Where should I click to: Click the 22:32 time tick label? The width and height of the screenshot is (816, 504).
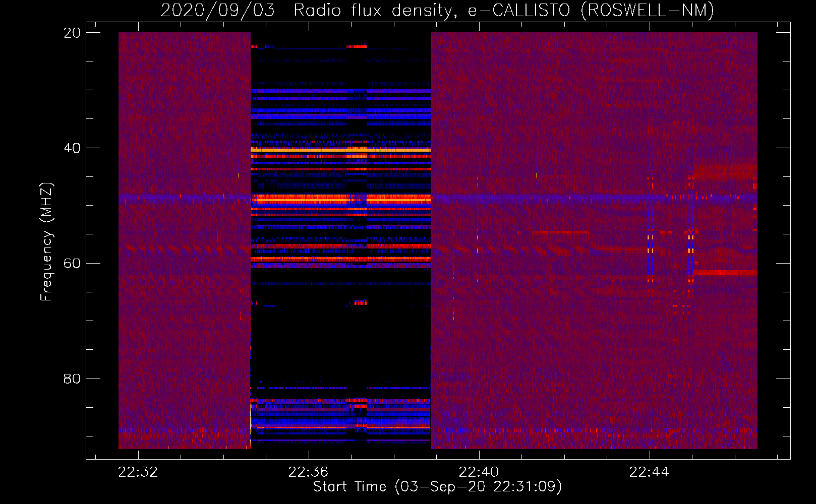138,472
